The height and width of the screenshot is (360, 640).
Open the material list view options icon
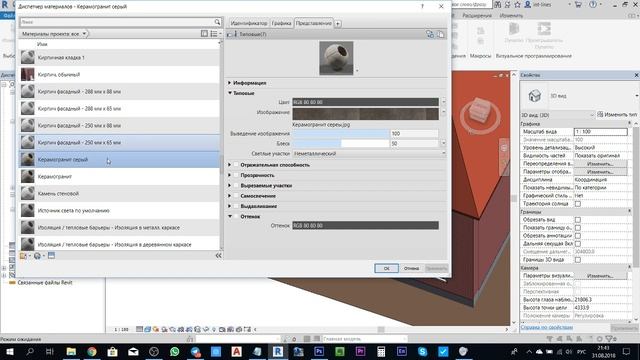click(x=214, y=34)
